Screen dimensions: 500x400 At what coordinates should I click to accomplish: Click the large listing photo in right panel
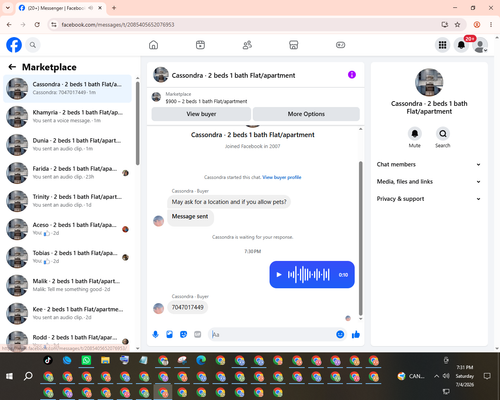coord(429,82)
